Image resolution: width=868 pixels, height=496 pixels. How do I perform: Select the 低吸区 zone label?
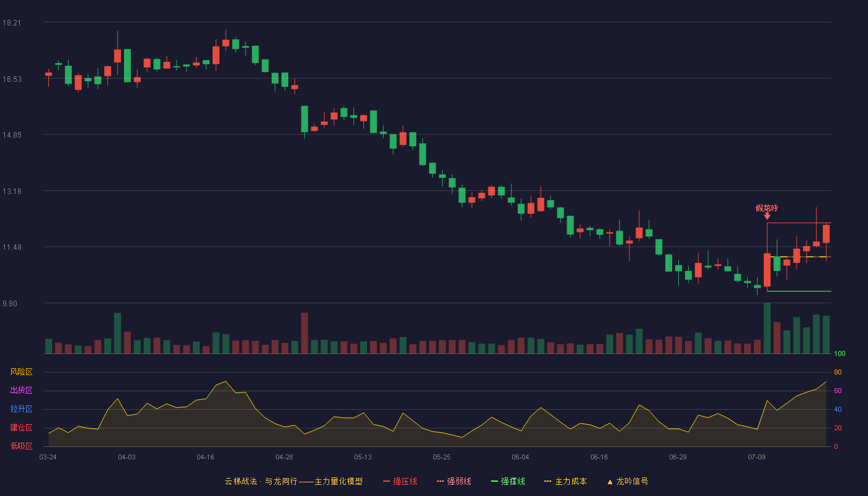pyautogui.click(x=21, y=446)
